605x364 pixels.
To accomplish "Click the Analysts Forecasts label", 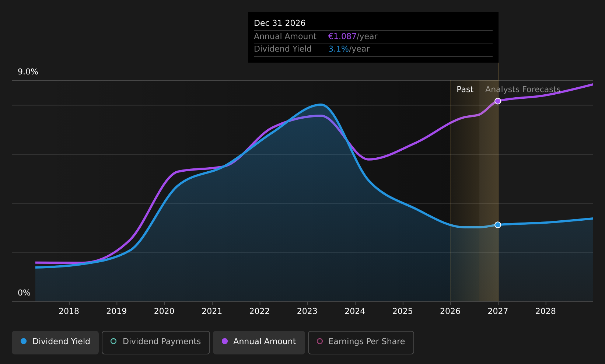I will tap(523, 90).
